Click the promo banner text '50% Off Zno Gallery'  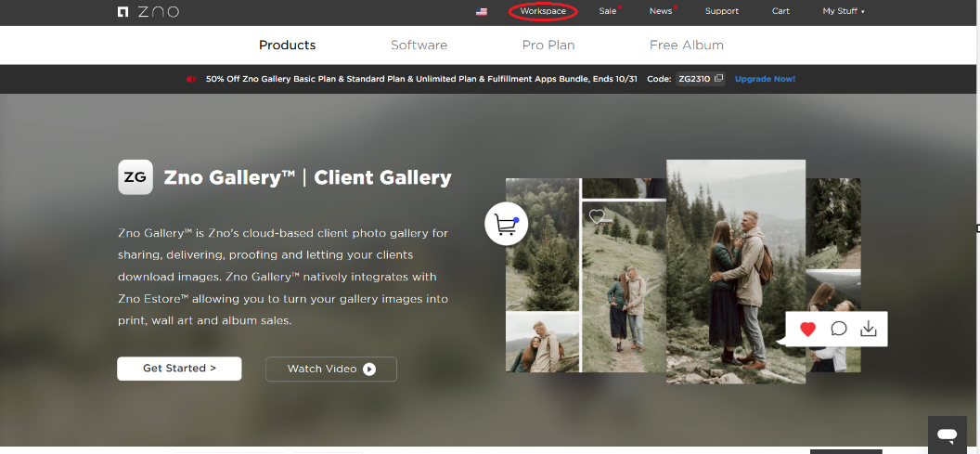[x=422, y=79]
